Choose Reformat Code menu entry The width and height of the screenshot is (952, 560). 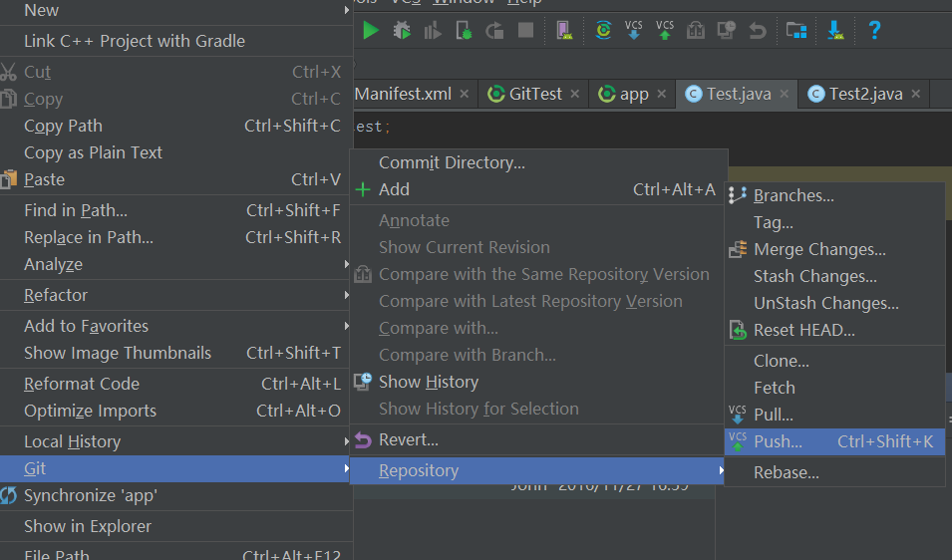pyautogui.click(x=176, y=384)
